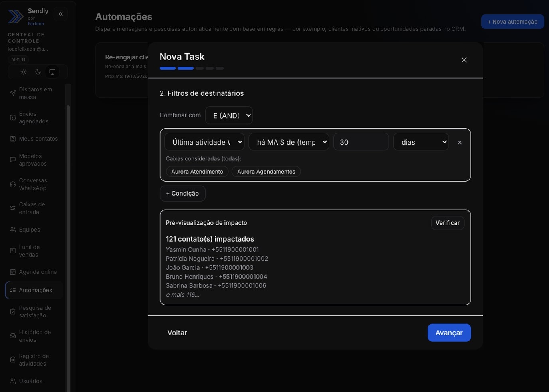Open Pesquisa de satisfação menu item
Image resolution: width=549 pixels, height=392 pixels.
tap(34, 311)
